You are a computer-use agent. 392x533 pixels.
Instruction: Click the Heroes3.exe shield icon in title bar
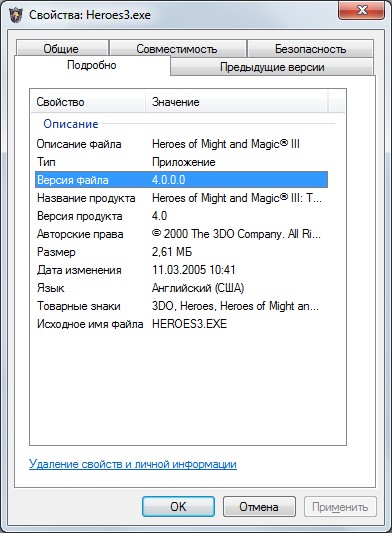[15, 15]
